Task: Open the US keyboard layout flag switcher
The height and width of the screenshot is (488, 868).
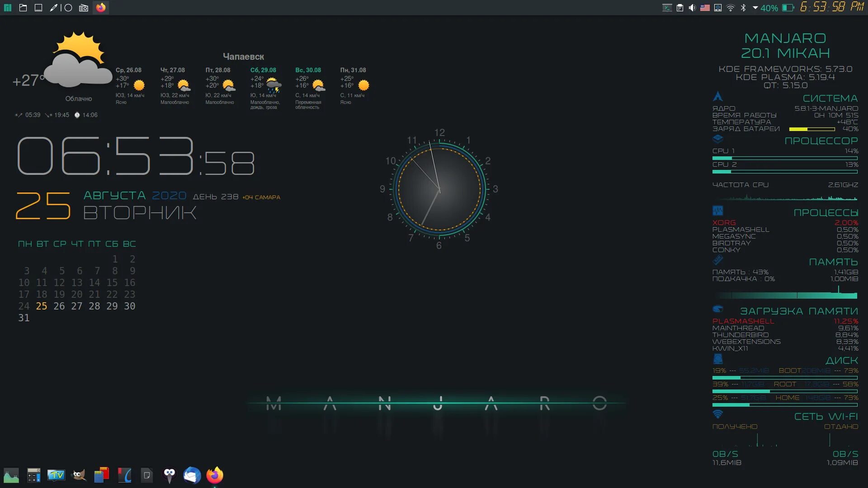Action: 705,8
